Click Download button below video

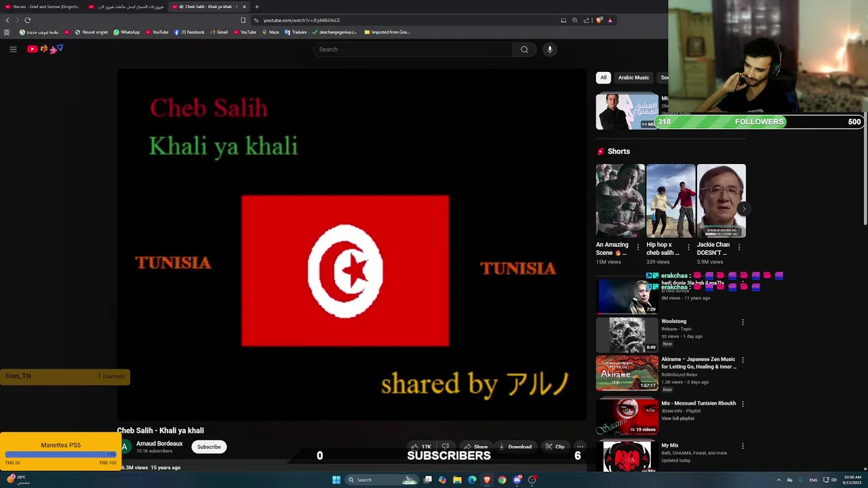[x=515, y=447]
